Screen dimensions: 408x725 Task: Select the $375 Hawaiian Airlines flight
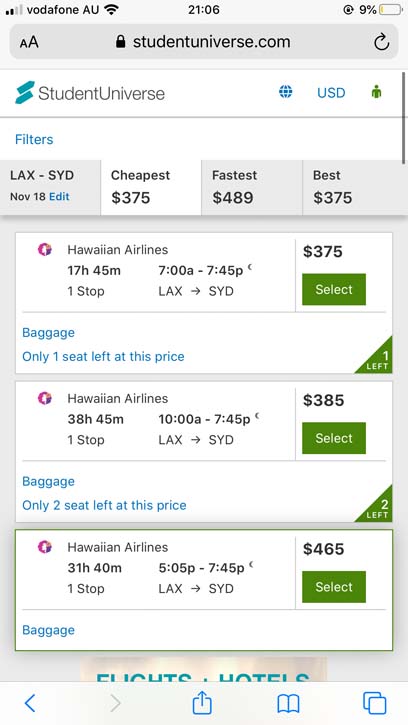(x=334, y=289)
